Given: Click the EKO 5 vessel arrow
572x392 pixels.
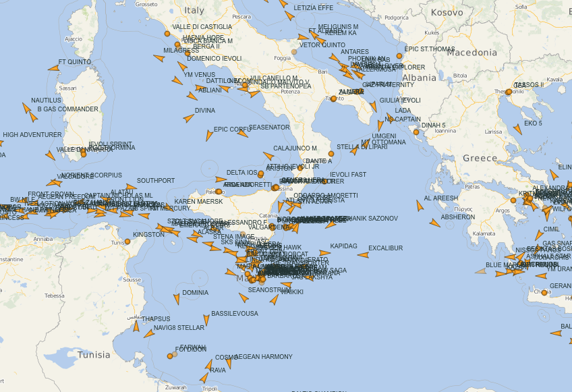Looking at the screenshot, I should (x=517, y=129).
